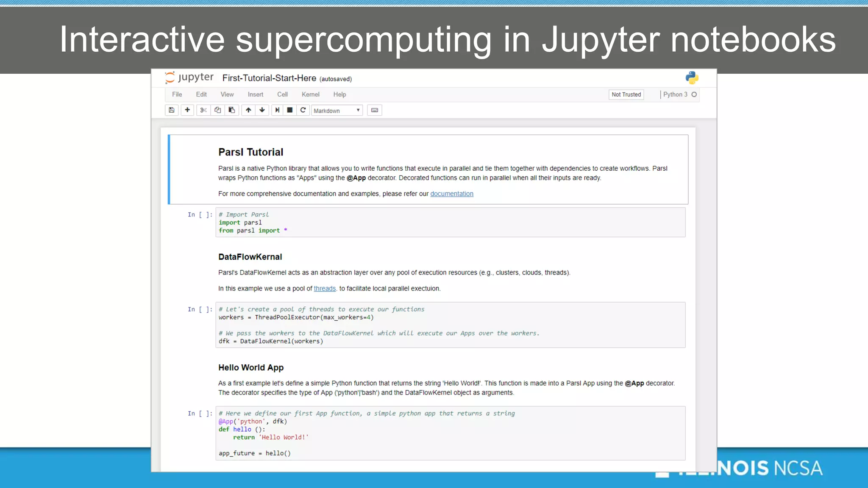Image resolution: width=868 pixels, height=488 pixels.
Task: Click the Jupyter logo
Action: coord(189,78)
